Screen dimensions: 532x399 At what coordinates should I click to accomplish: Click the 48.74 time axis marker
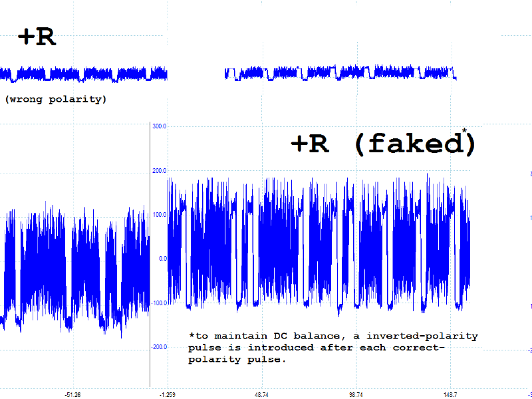pyautogui.click(x=261, y=395)
